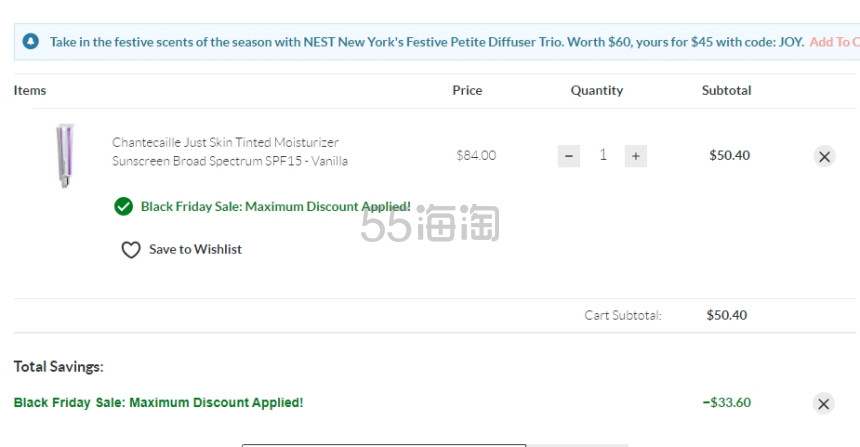860x447 pixels.
Task: Click the bell notification icon in banner
Action: 31,41
